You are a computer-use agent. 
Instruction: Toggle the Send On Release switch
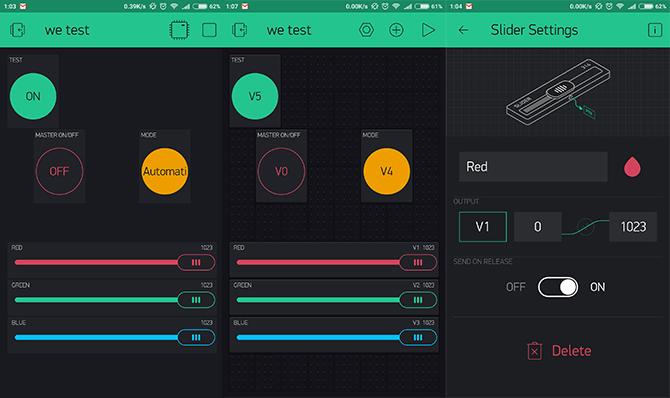558,287
